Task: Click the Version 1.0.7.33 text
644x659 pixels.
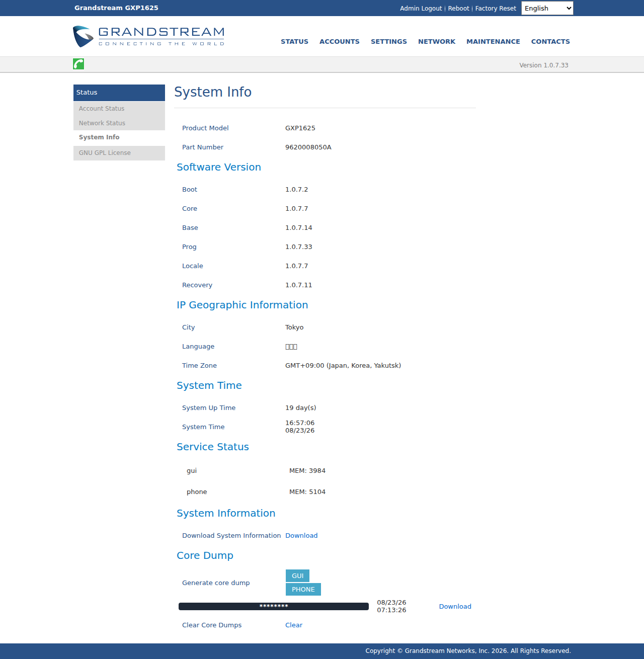Action: coord(544,65)
